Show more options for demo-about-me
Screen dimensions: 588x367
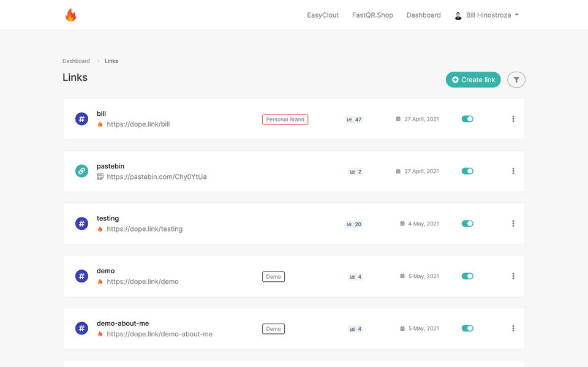[x=513, y=328]
